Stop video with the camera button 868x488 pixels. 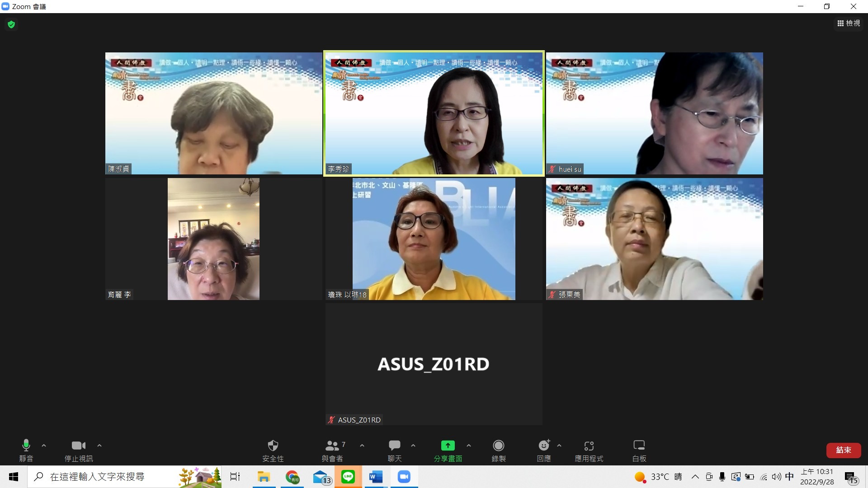(78, 450)
